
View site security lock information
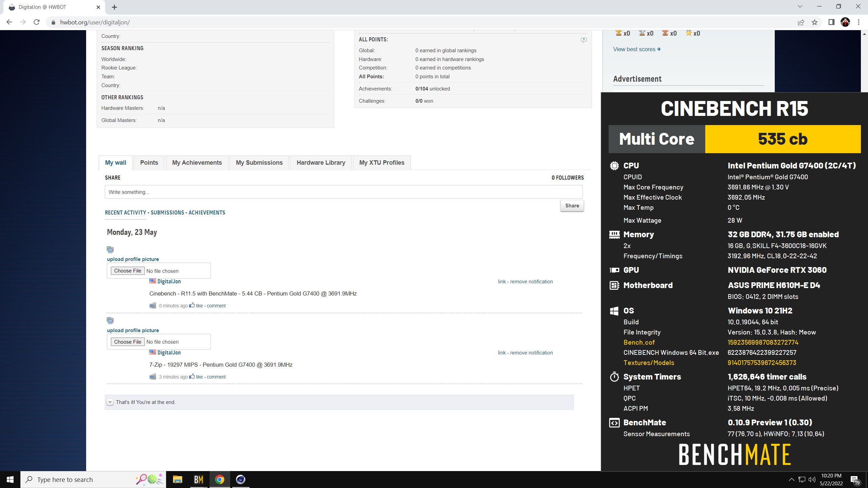(53, 22)
